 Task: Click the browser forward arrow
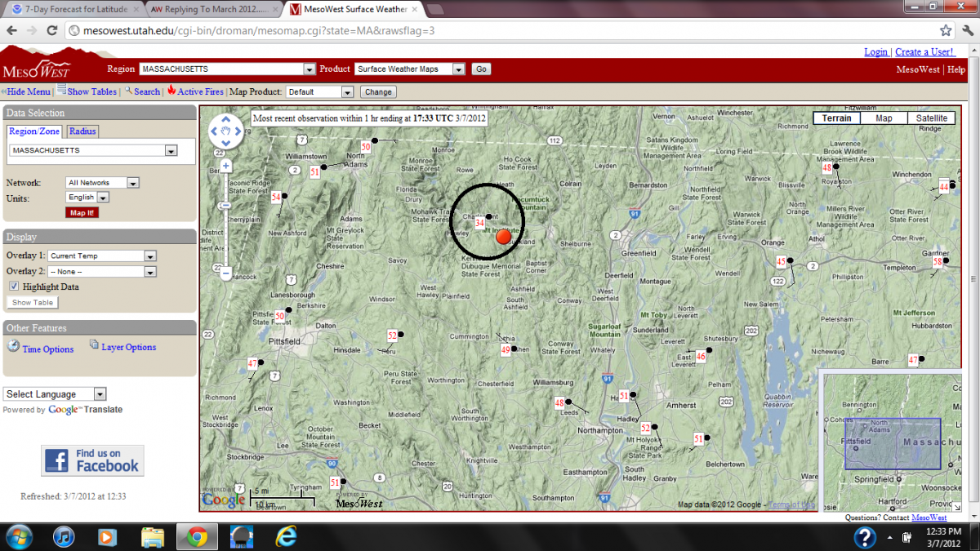tap(31, 30)
